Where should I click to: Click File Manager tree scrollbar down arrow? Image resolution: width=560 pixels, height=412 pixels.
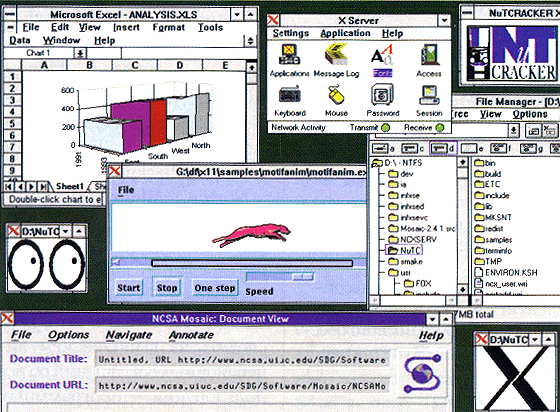(462, 289)
